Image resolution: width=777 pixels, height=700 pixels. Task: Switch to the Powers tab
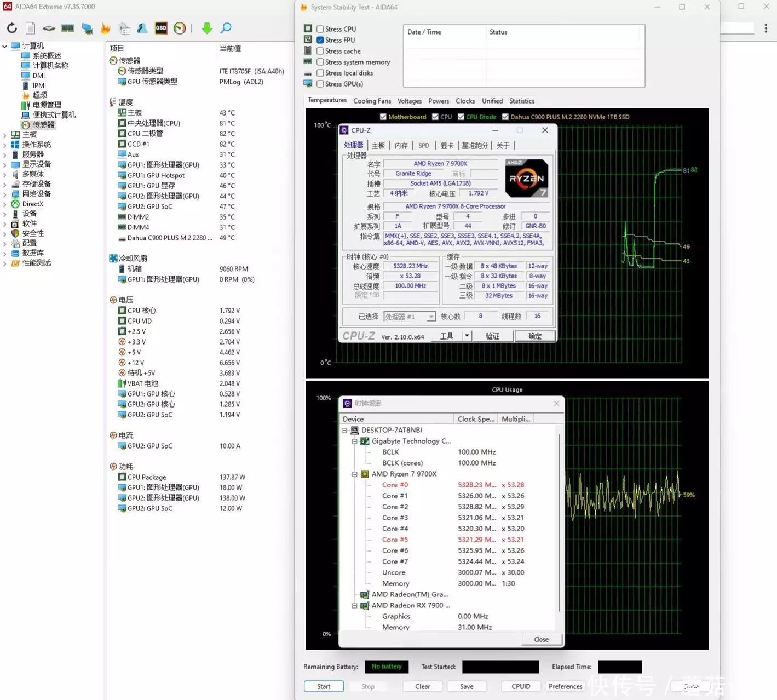click(x=439, y=101)
